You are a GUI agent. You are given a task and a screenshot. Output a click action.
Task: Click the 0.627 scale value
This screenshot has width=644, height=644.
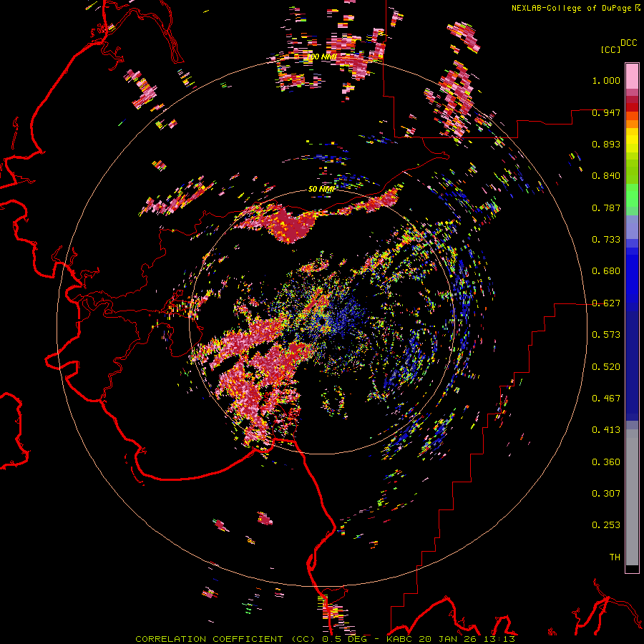click(x=606, y=303)
